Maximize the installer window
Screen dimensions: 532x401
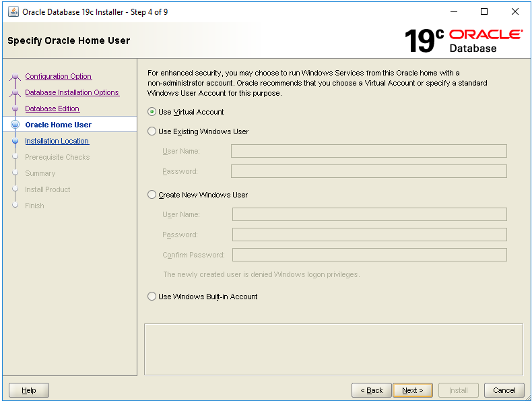pos(484,11)
